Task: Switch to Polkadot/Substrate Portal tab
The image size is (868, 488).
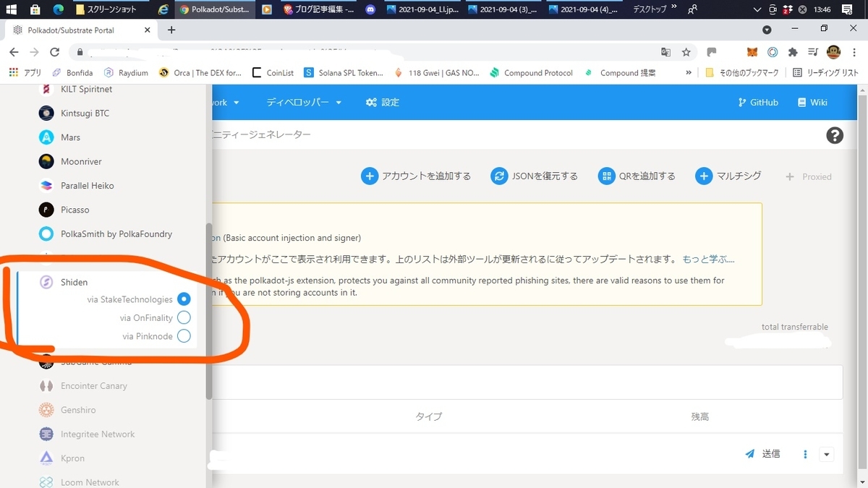Action: coord(81,30)
